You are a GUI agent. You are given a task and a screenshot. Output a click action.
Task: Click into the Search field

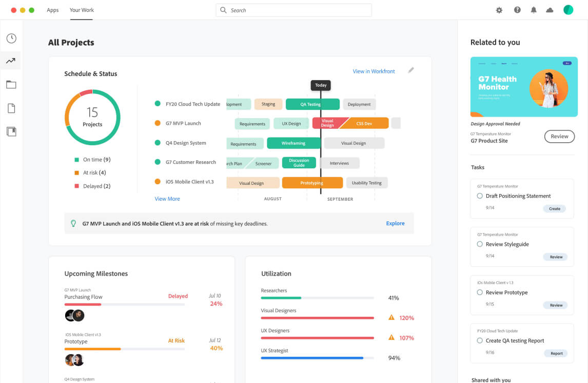point(293,10)
